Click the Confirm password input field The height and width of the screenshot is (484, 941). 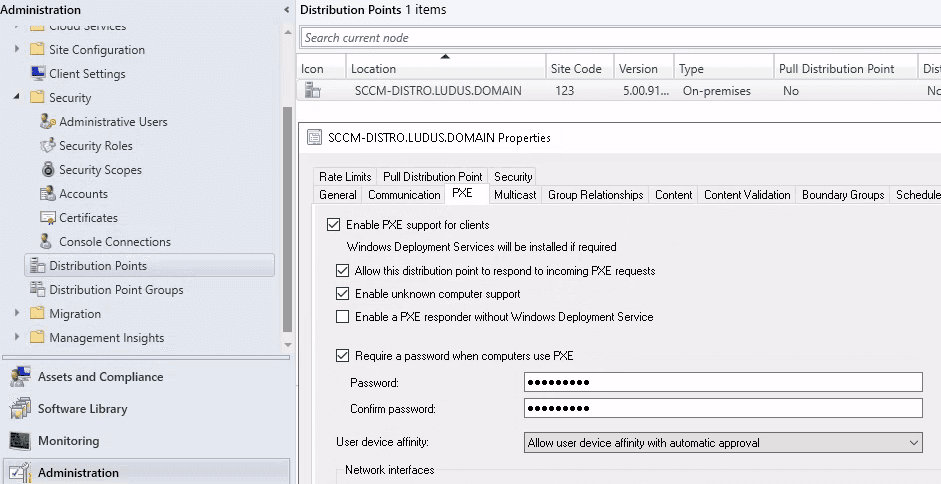coord(723,408)
